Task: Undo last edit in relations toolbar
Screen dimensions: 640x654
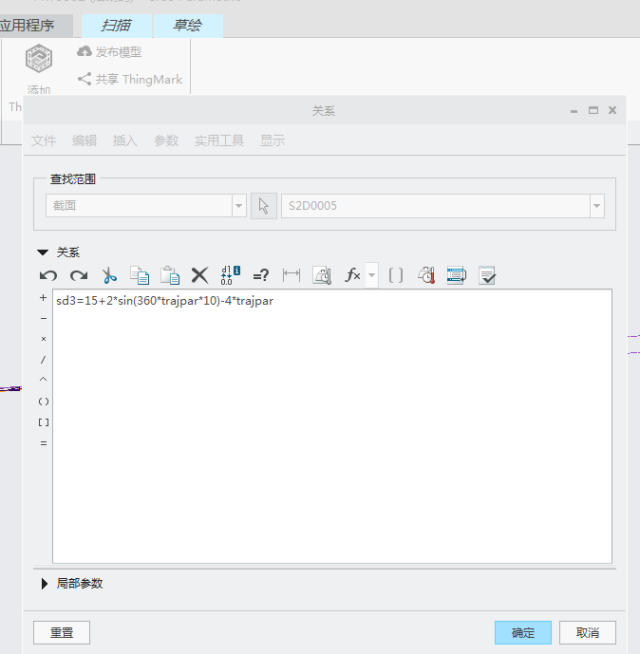Action: (48, 276)
